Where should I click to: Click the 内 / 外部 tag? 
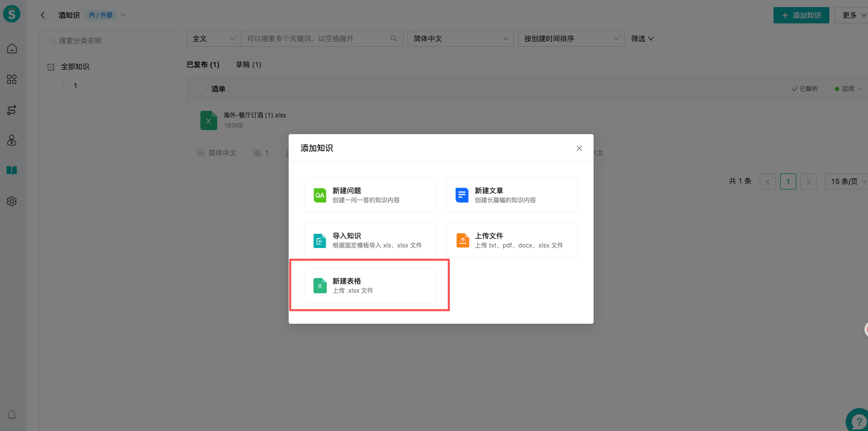[101, 15]
